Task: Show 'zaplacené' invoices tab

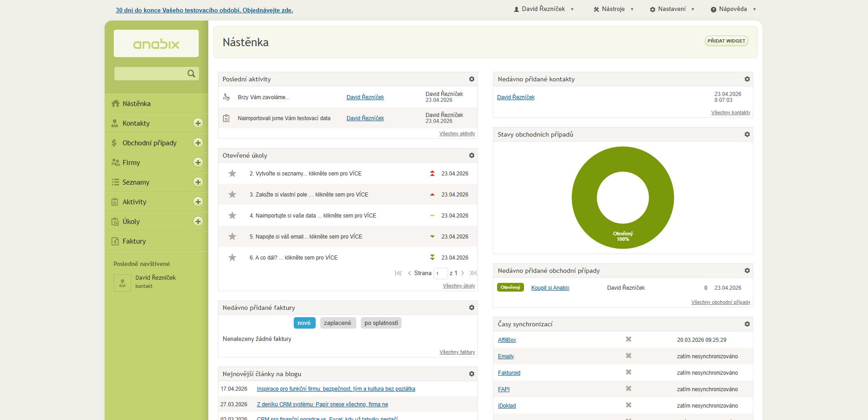Action: [x=338, y=323]
